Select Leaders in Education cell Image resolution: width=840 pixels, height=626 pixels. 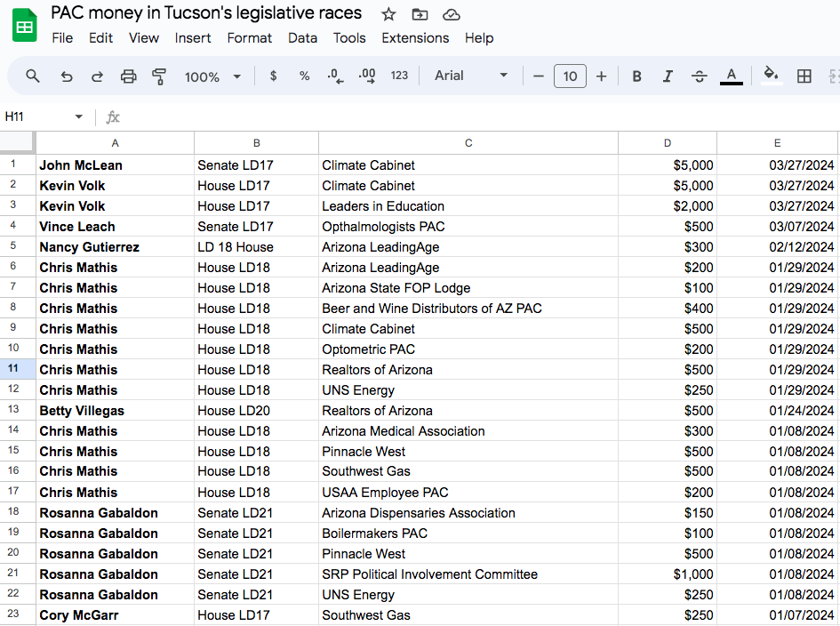(x=468, y=206)
